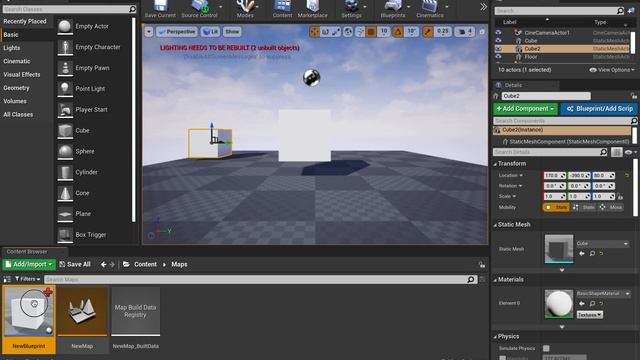Set Mobility to Static orange button
The height and width of the screenshot is (360, 640).
tap(557, 207)
